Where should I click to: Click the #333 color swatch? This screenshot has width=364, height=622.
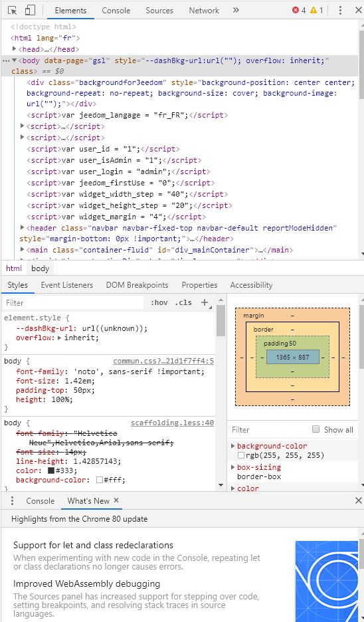click(51, 470)
